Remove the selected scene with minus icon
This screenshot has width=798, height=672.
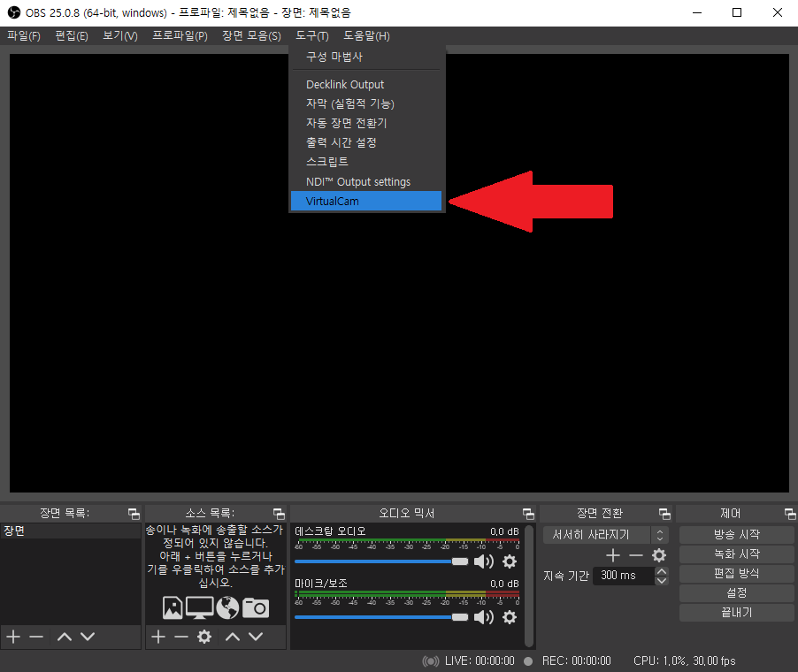point(36,637)
